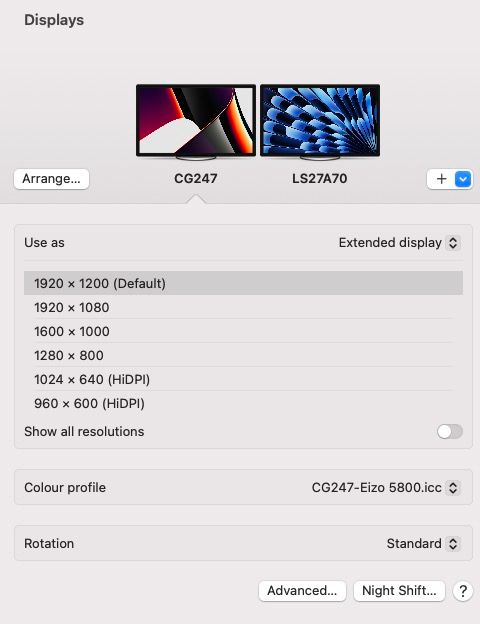
Task: Open the Advanced… settings button
Action: pyautogui.click(x=302, y=591)
